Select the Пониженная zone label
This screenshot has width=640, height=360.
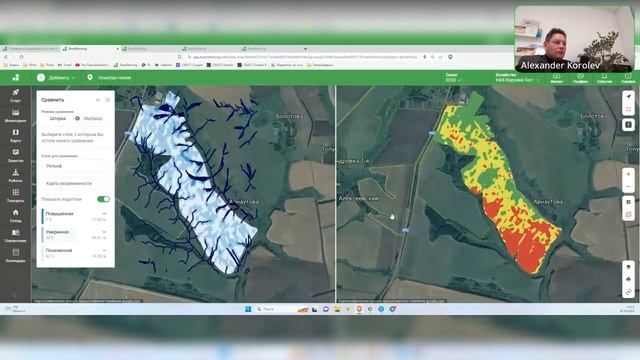pos(59,250)
